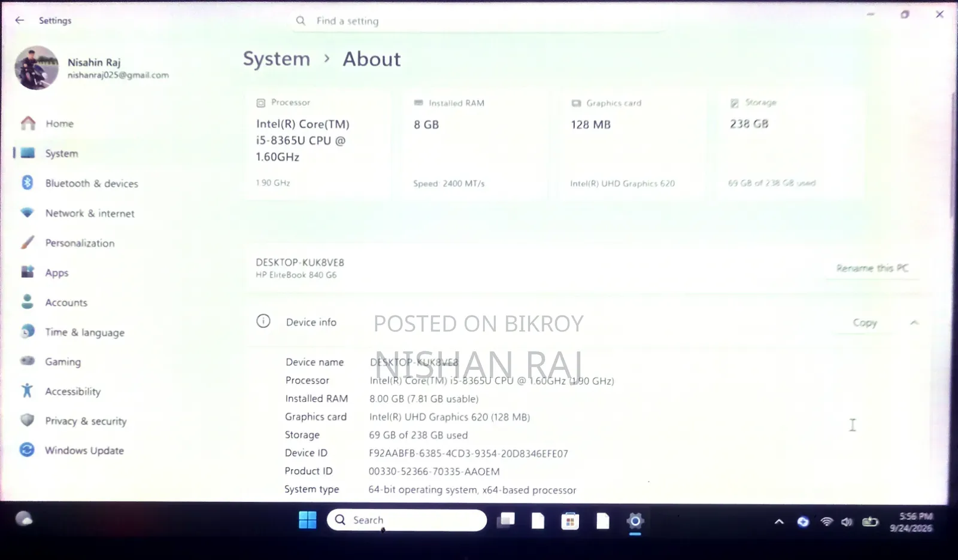958x560 pixels.
Task: Open Windows Update settings
Action: (x=84, y=451)
